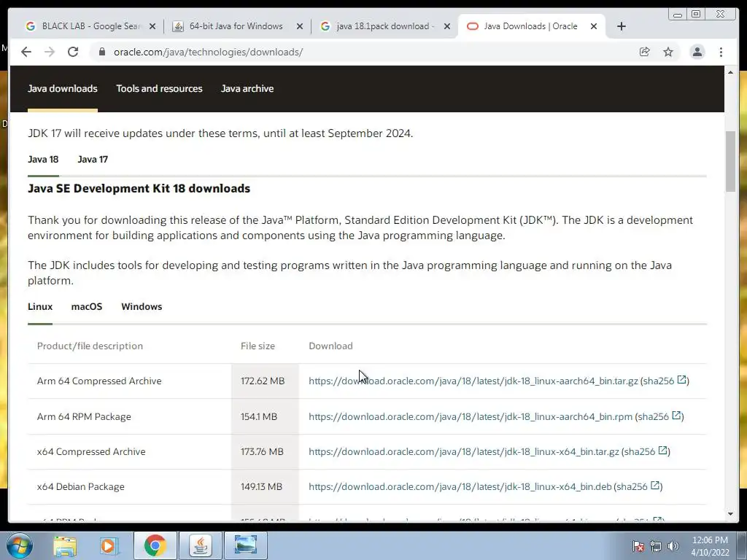Viewport: 747px width, 560px height.
Task: Open sha256 link icon for aarch64 tar.gz
Action: (x=682, y=379)
